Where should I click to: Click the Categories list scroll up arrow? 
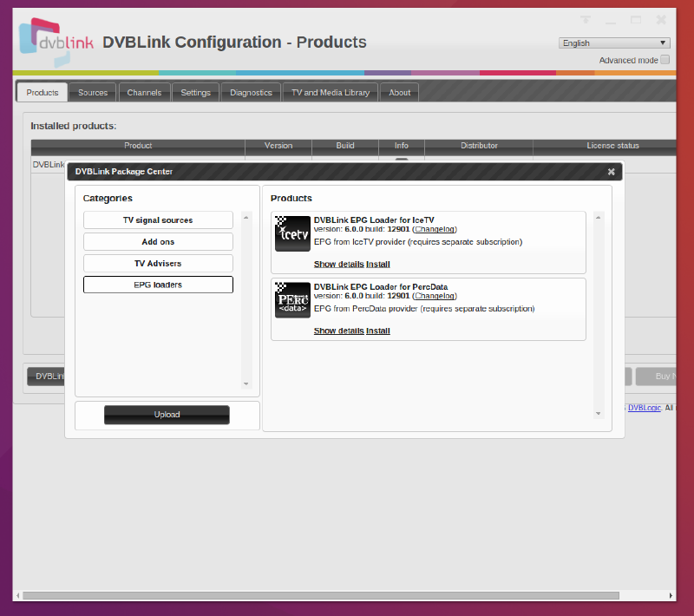[x=246, y=218]
